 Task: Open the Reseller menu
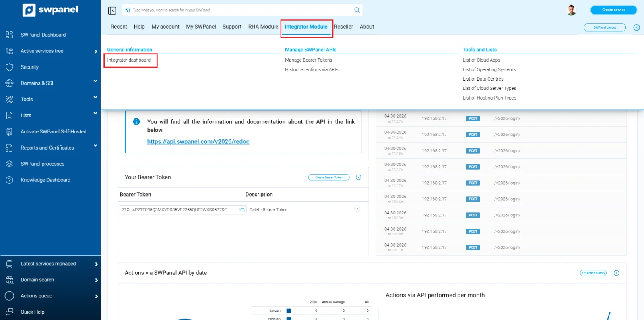(343, 27)
